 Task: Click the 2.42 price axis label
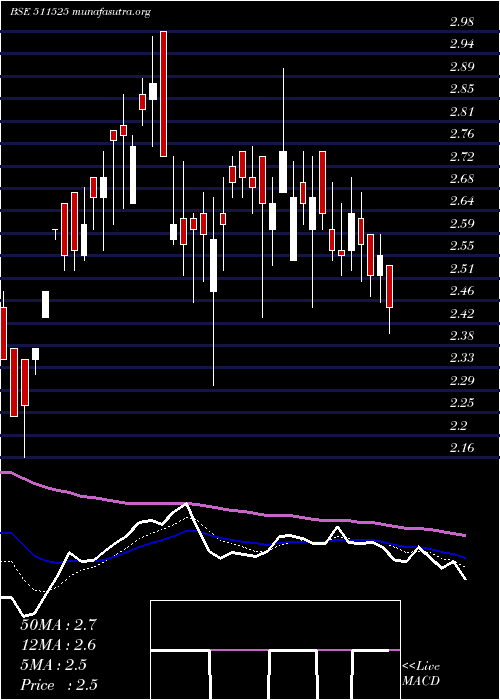[x=462, y=313]
